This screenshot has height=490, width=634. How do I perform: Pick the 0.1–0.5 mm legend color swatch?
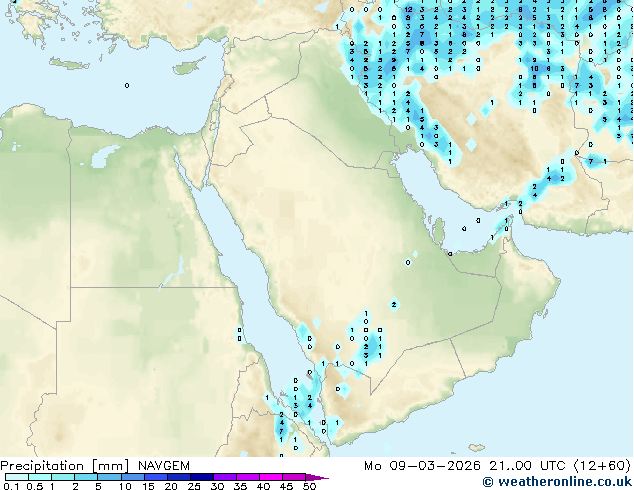point(17,477)
